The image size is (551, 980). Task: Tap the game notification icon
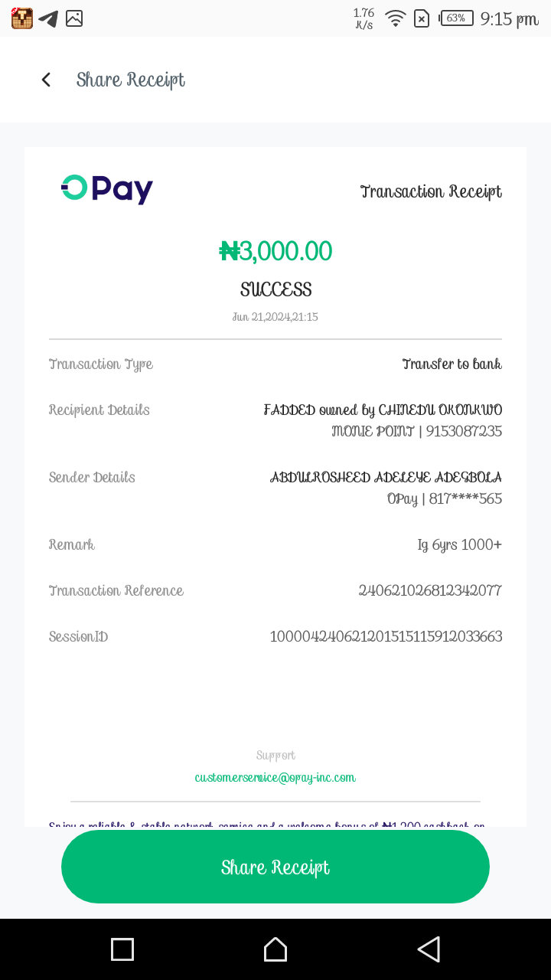[x=22, y=18]
